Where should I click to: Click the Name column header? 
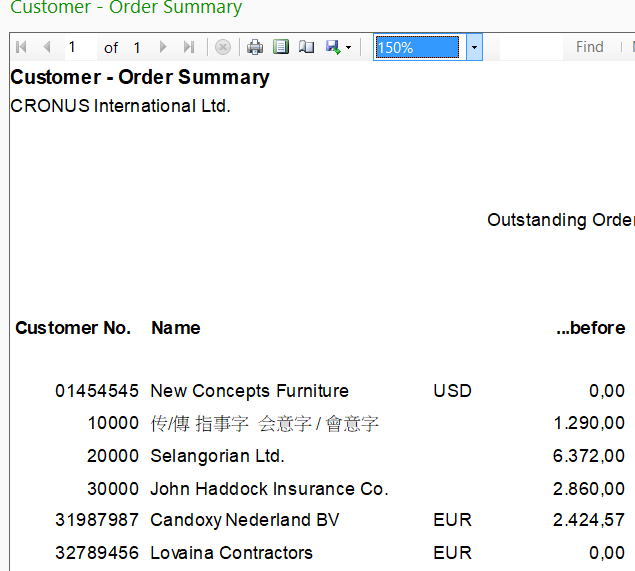point(176,328)
